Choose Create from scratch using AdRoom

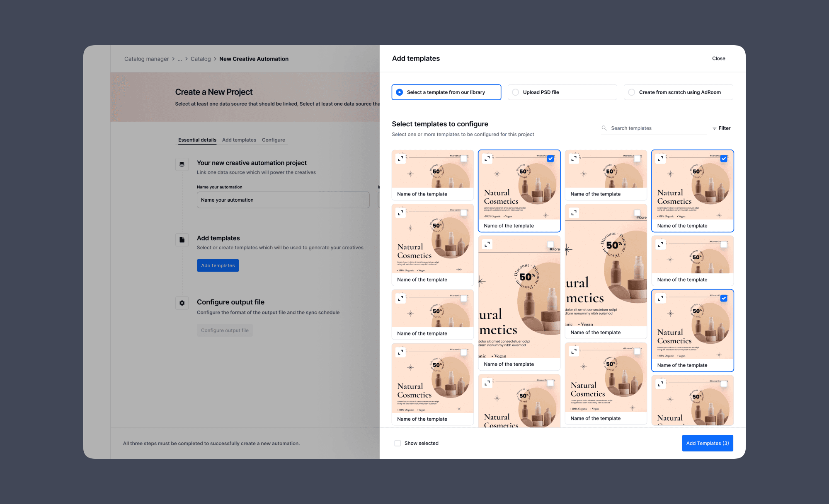[632, 92]
